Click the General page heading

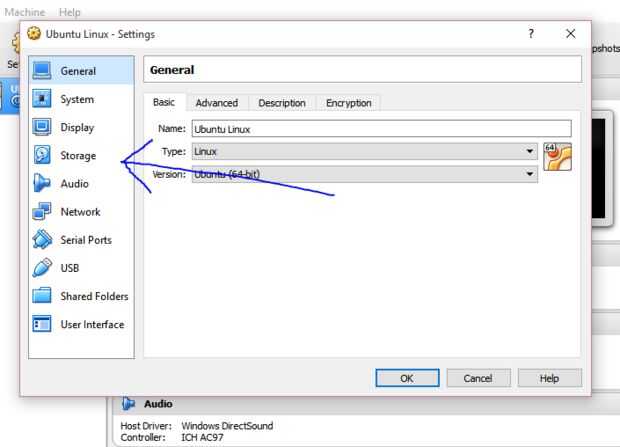click(172, 70)
